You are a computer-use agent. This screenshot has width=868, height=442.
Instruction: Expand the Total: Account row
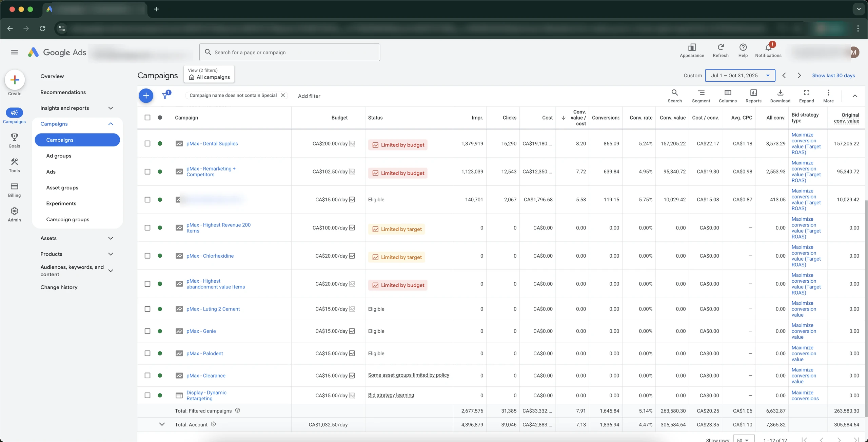click(x=162, y=424)
